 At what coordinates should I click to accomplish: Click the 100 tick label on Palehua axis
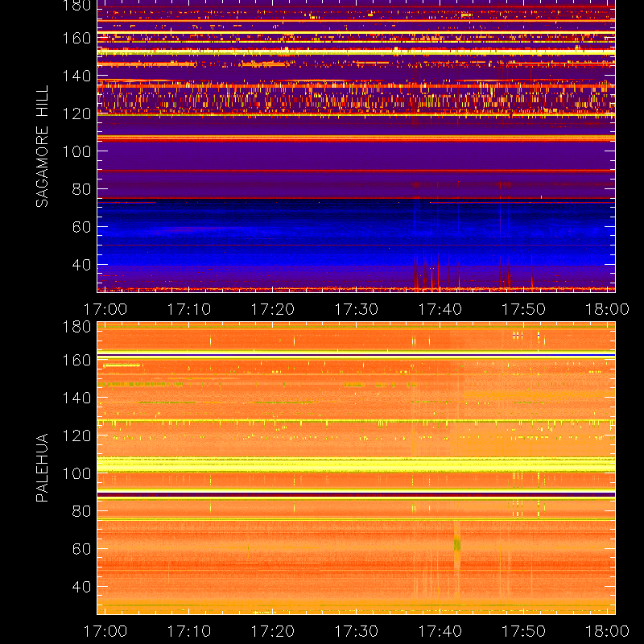76,473
